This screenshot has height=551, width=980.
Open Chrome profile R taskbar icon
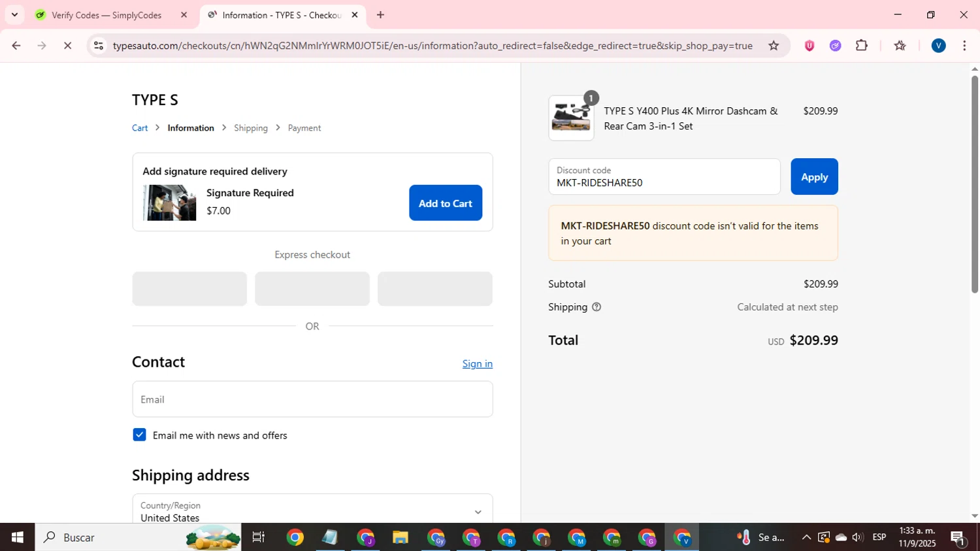(x=506, y=537)
